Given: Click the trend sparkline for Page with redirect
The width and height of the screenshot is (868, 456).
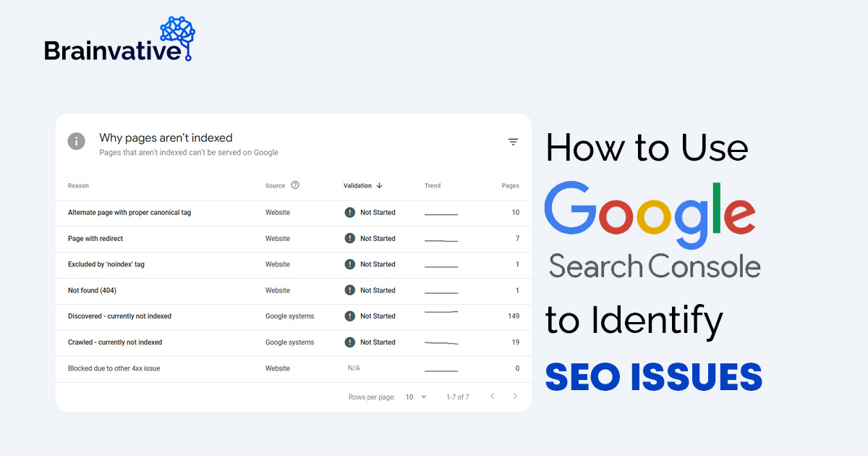Looking at the screenshot, I should click(x=441, y=240).
